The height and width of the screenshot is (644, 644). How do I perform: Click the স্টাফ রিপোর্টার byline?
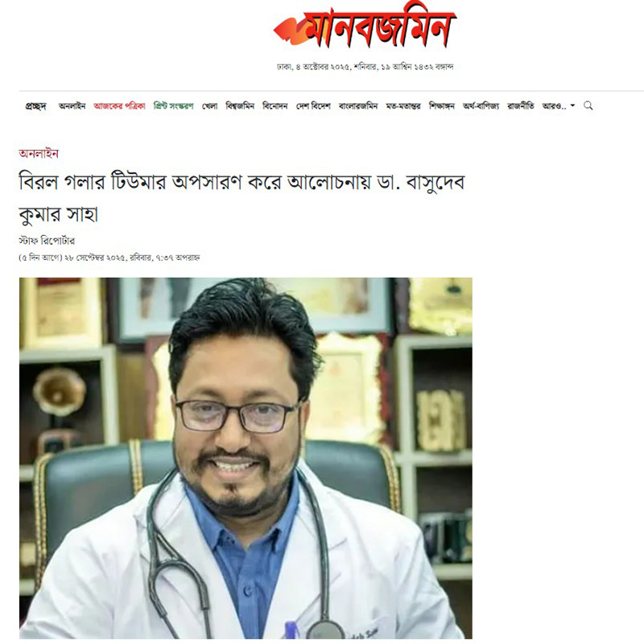[x=47, y=241]
